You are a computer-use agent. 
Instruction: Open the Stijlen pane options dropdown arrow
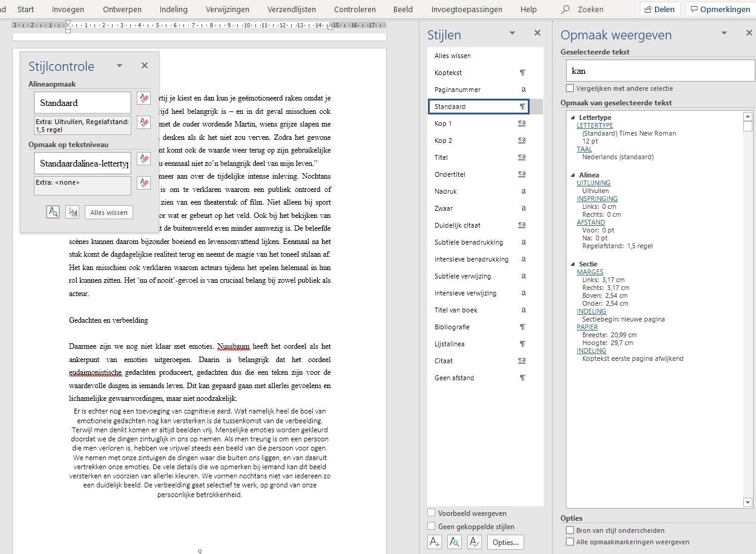pos(512,33)
